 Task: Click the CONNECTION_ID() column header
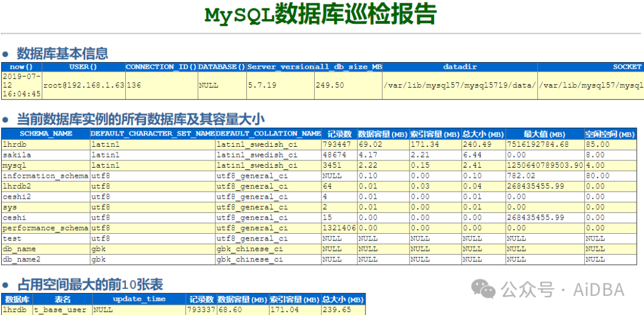point(162,67)
